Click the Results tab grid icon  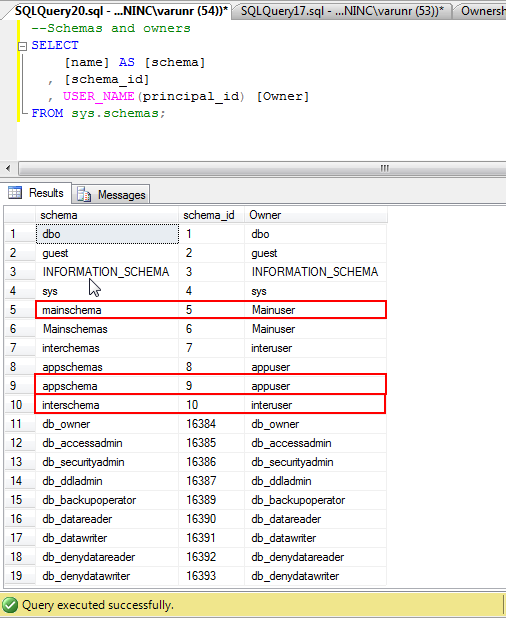click(15, 193)
